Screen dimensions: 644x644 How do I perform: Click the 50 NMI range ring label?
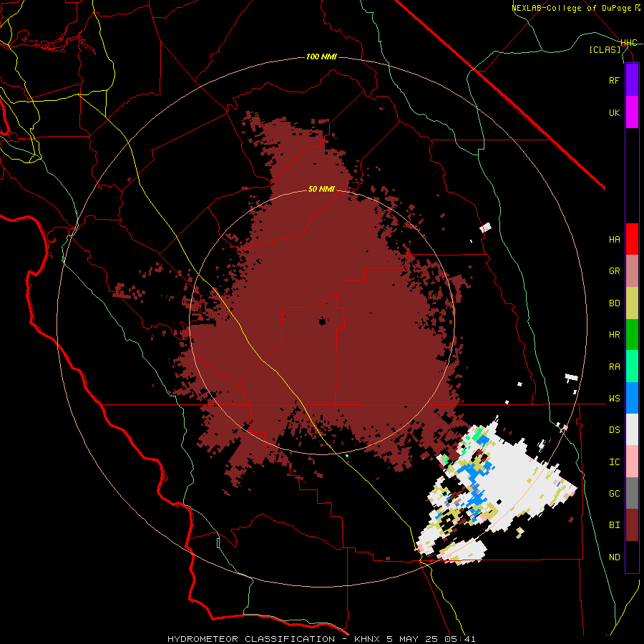click(x=321, y=189)
